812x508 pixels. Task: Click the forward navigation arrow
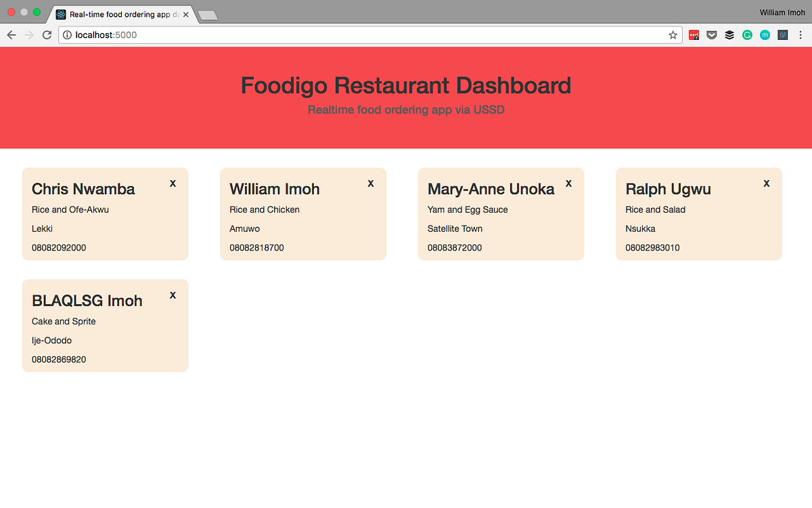pyautogui.click(x=28, y=35)
